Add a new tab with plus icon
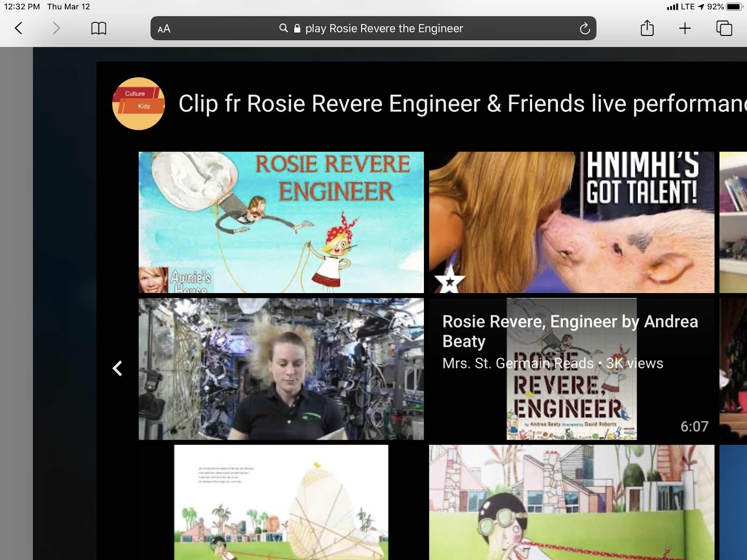The height and width of the screenshot is (560, 747). [x=685, y=28]
